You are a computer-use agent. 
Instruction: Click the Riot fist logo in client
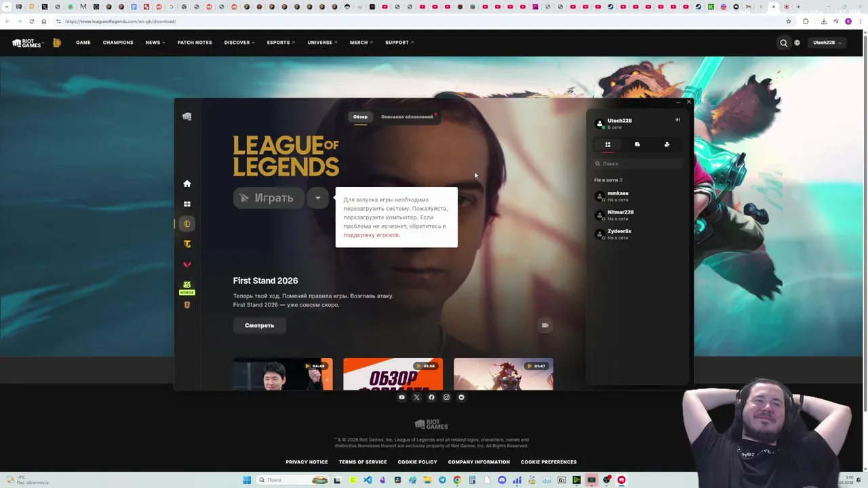(187, 117)
